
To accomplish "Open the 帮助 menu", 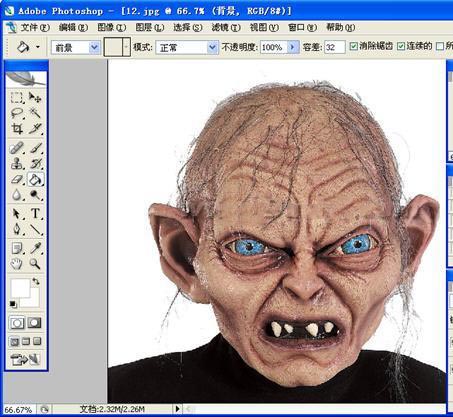I will click(340, 27).
